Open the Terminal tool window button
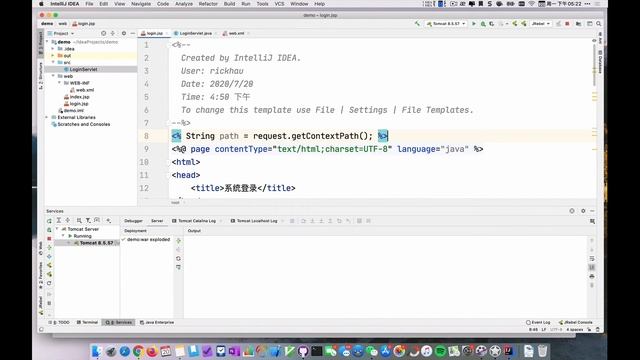This screenshot has height=360, width=640. click(x=87, y=322)
